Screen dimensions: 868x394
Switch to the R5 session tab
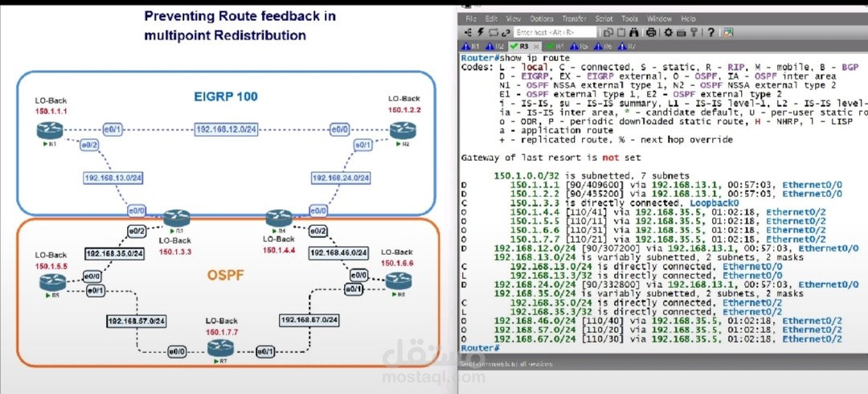coord(579,46)
